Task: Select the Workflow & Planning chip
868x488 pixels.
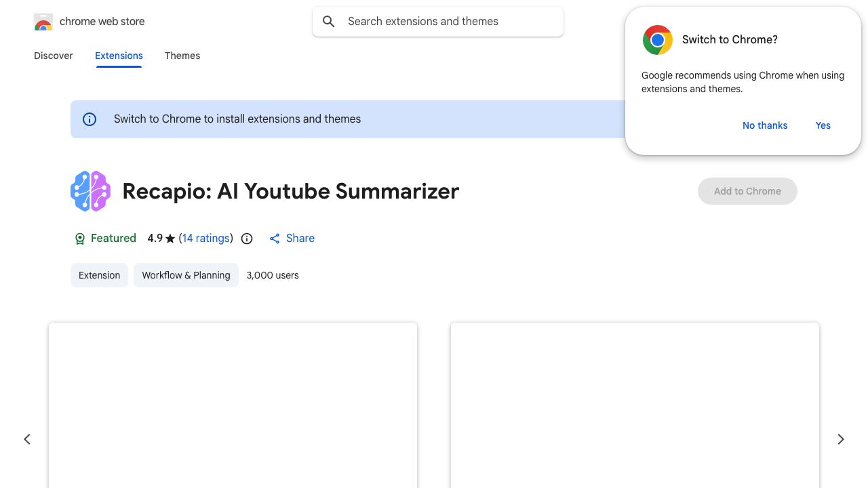Action: point(186,275)
